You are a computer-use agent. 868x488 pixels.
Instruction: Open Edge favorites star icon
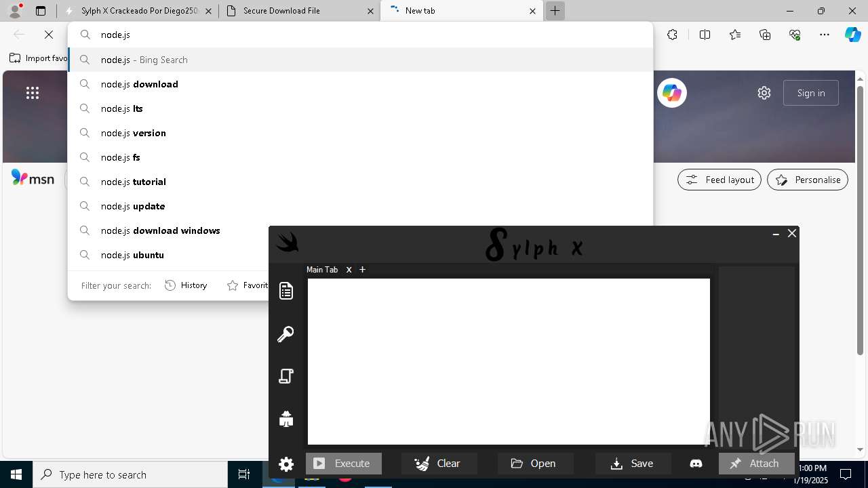tap(735, 35)
